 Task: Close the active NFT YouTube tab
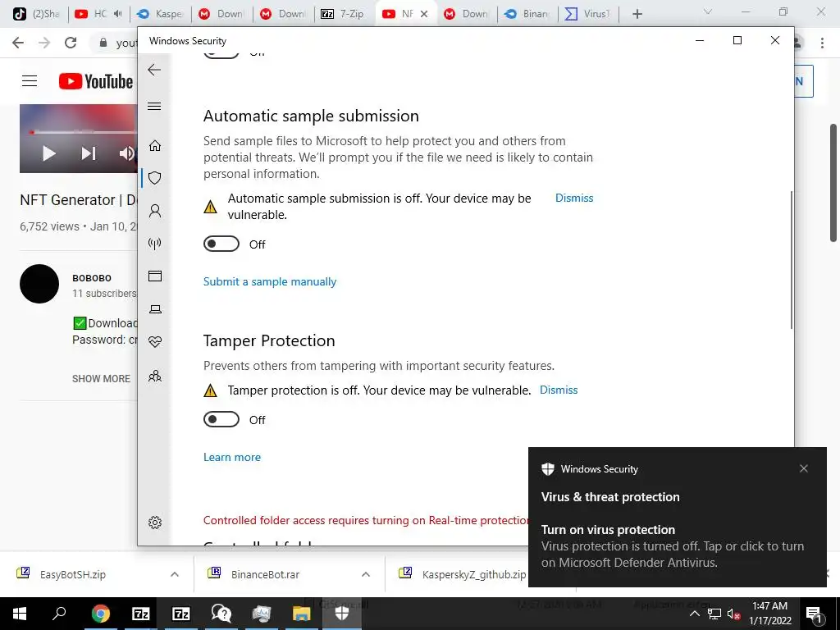(424, 14)
